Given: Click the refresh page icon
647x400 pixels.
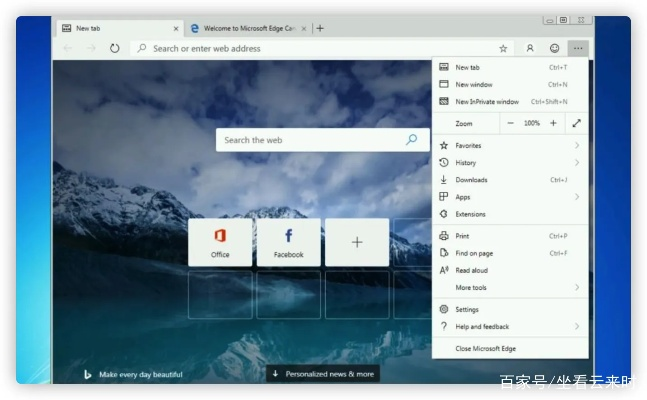Looking at the screenshot, I should click(115, 48).
